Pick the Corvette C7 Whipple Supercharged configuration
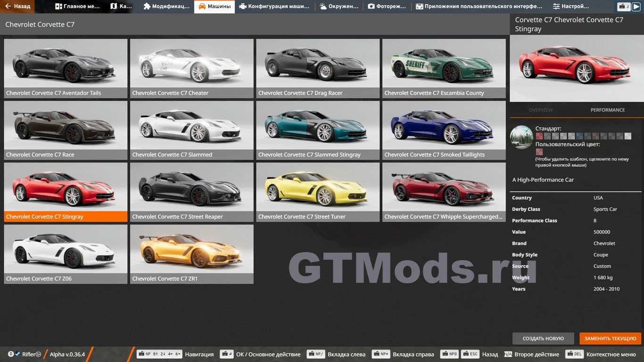 (444, 192)
